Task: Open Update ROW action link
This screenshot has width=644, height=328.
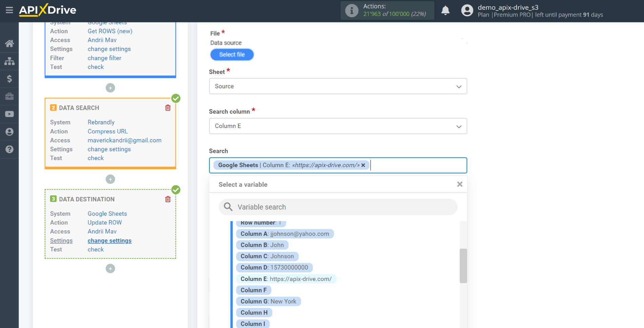Action: click(x=105, y=223)
